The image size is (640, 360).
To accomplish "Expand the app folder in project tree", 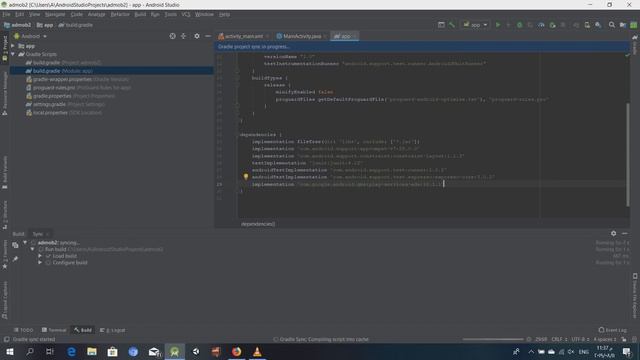I will coord(13,46).
